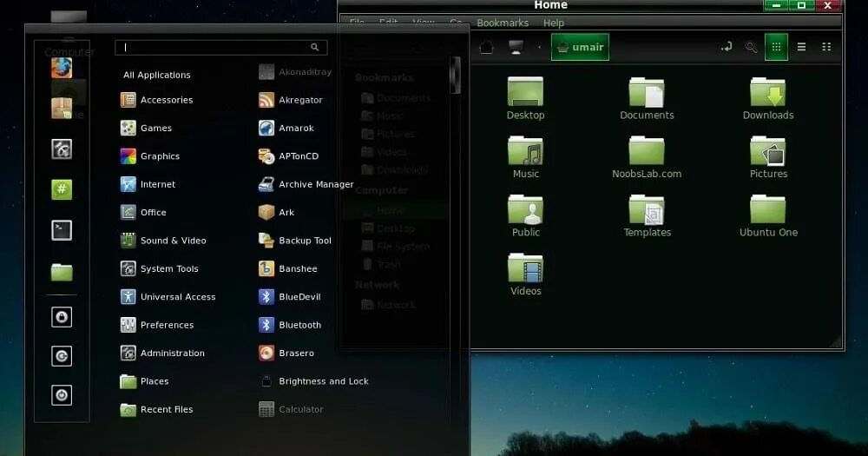Image resolution: width=868 pixels, height=456 pixels.
Task: Select the Accessories category
Action: [x=156, y=100]
